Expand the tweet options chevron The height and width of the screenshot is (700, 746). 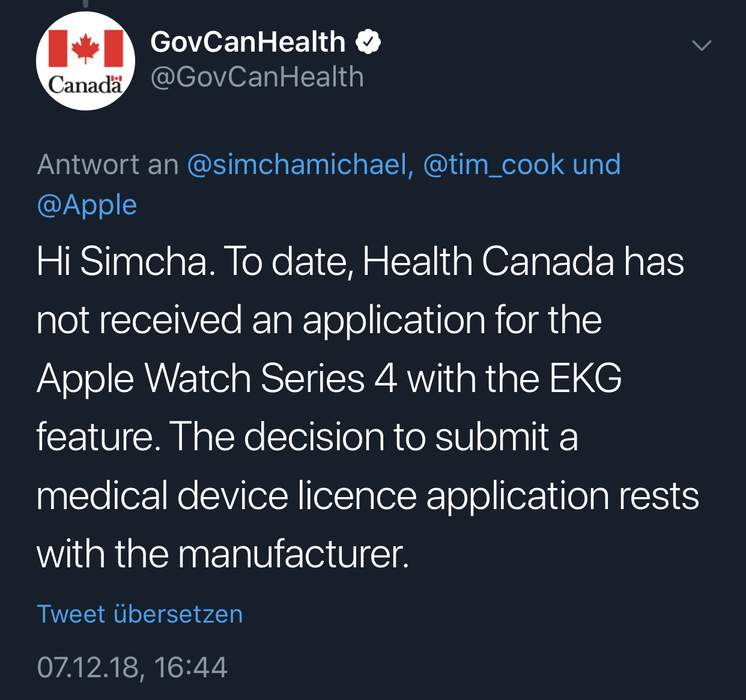pyautogui.click(x=702, y=46)
